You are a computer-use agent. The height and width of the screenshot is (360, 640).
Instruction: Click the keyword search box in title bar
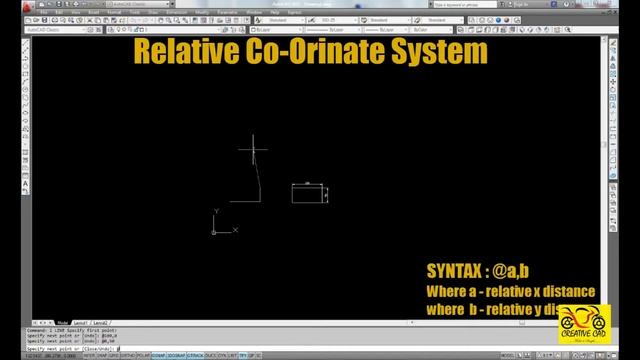pos(464,4)
